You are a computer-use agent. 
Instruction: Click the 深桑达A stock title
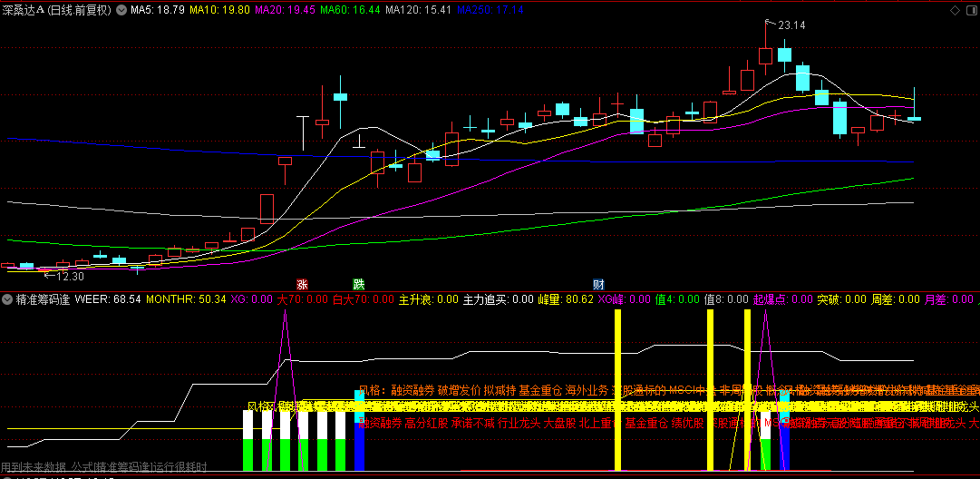click(x=56, y=10)
